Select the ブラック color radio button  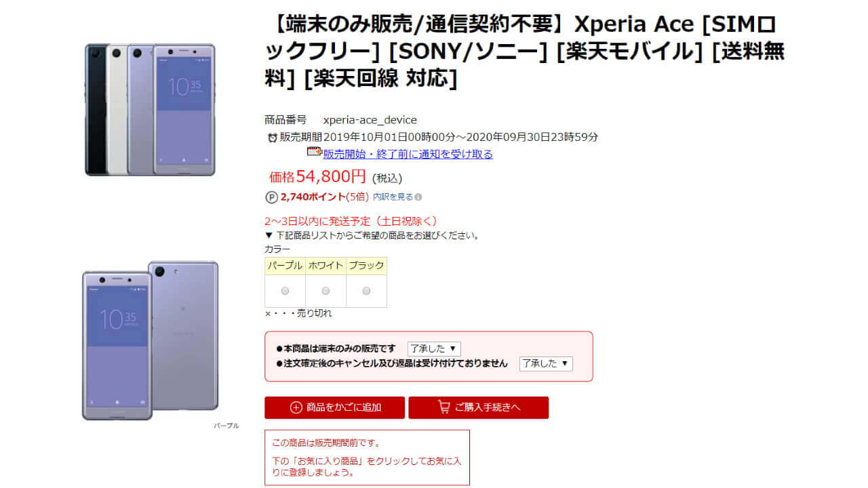coord(366,291)
